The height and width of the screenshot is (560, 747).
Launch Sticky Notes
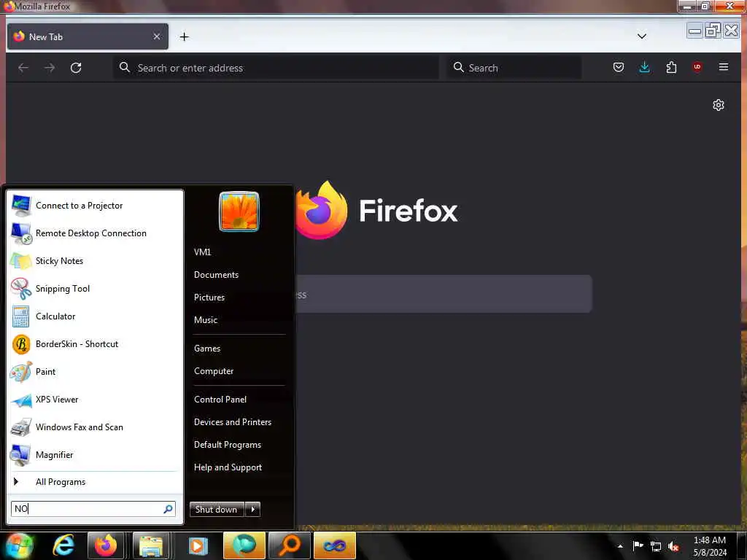click(x=95, y=260)
